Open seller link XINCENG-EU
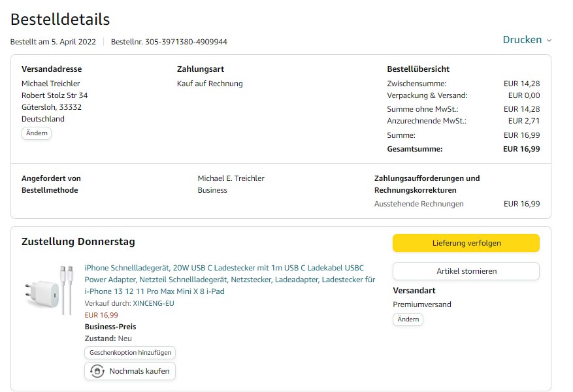Viewport: 573px width, 392px height. 154,303
